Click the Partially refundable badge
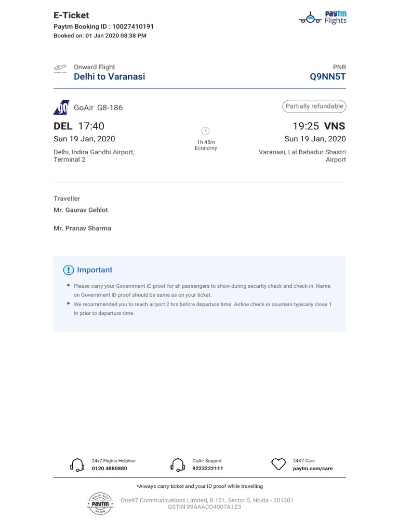Image resolution: width=399 pixels, height=532 pixels. tap(314, 107)
